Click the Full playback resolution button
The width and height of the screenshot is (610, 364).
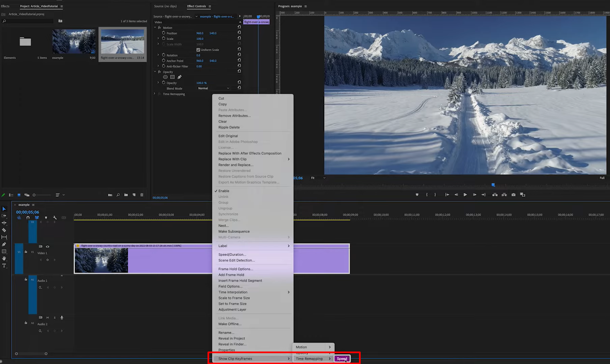point(602,178)
